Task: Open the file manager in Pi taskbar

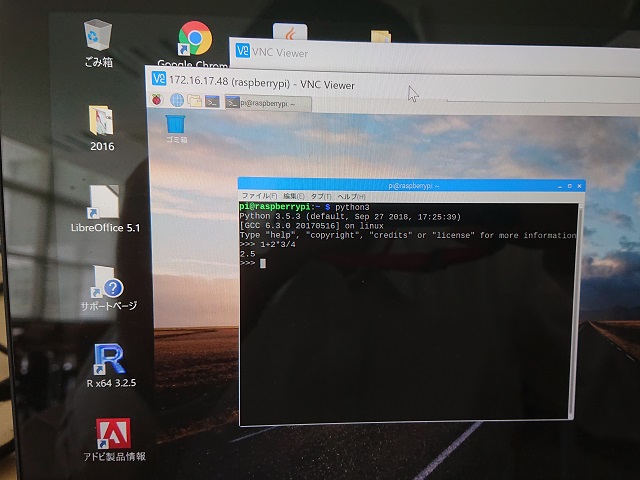Action: coord(194,101)
